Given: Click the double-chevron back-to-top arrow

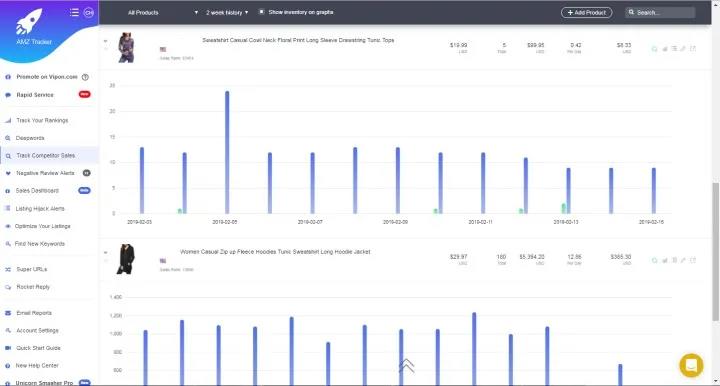Looking at the screenshot, I should pos(406,365).
